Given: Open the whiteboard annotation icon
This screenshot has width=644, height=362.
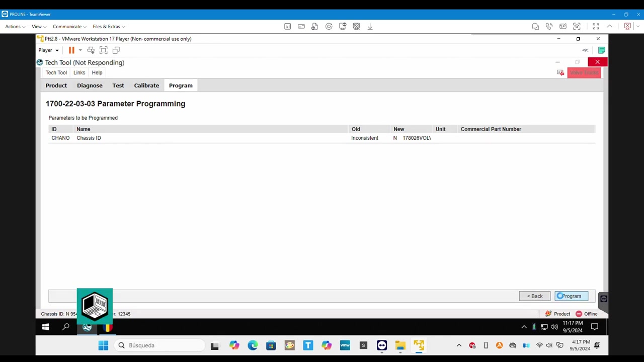Looking at the screenshot, I should pyautogui.click(x=563, y=26).
